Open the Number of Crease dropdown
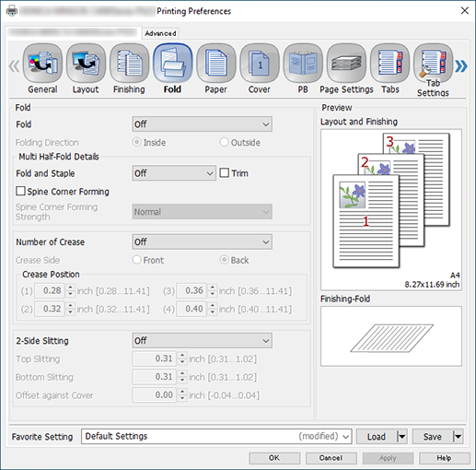 (202, 241)
